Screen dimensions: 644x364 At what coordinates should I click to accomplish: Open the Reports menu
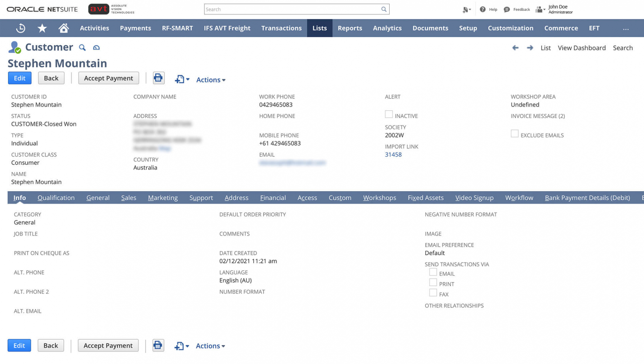point(350,28)
